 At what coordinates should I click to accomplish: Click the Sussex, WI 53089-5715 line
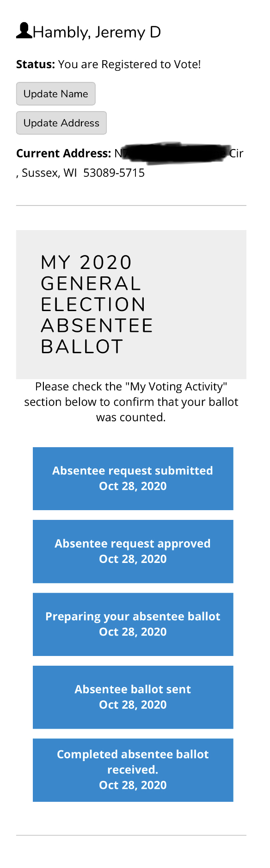[80, 173]
